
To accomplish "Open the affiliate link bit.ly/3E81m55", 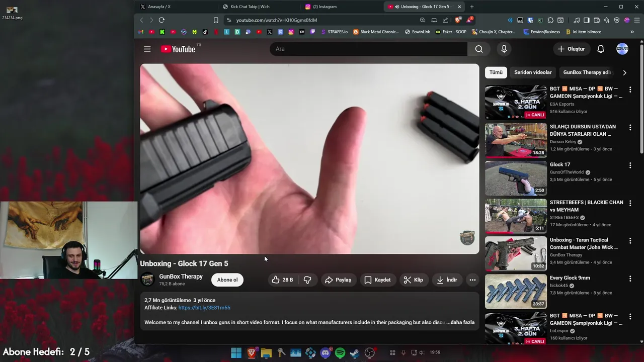I will [x=204, y=308].
